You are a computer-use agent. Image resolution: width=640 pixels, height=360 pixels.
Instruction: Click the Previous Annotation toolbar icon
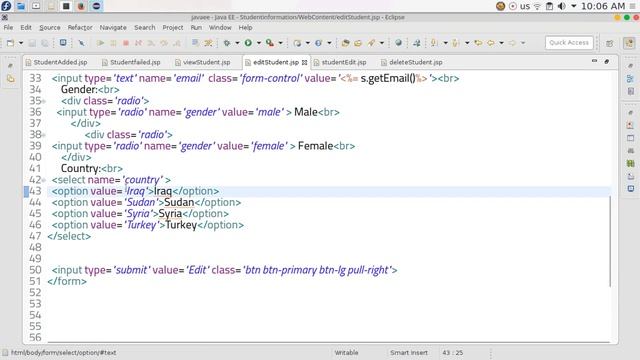pos(456,43)
